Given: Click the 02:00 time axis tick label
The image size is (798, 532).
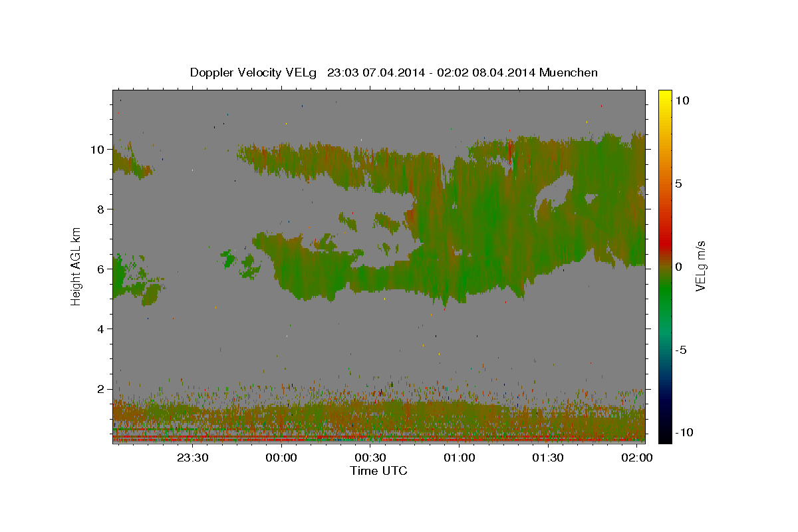Looking at the screenshot, I should [637, 458].
